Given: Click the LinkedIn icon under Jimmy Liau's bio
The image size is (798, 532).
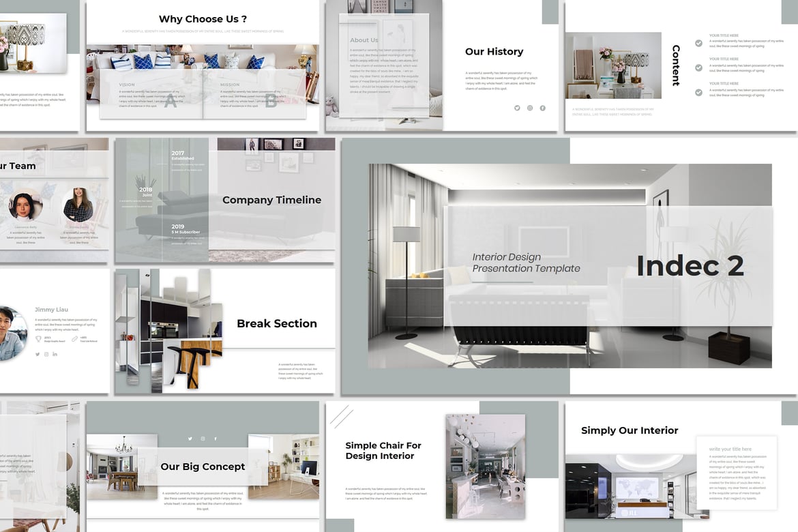Looking at the screenshot, I should [x=55, y=355].
